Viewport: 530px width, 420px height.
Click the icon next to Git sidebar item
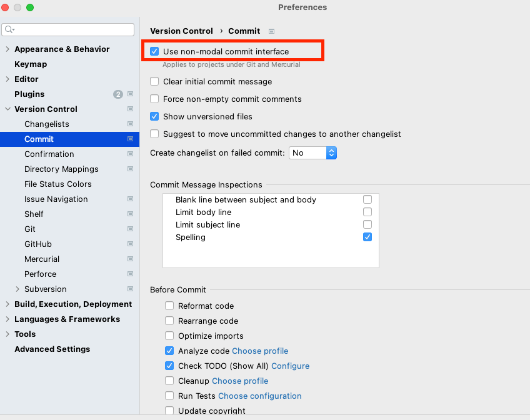pyautogui.click(x=130, y=229)
